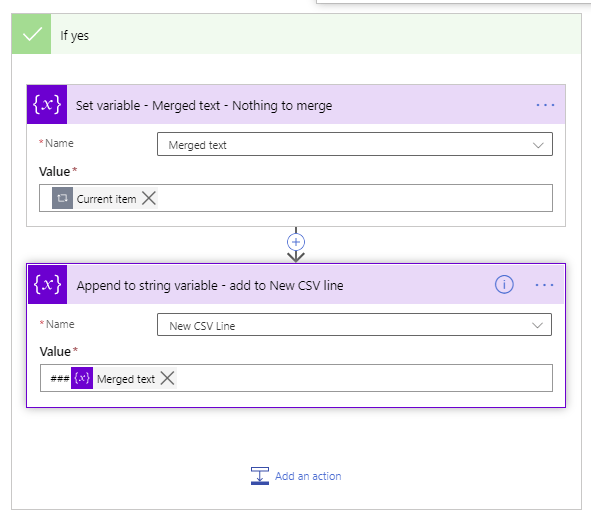Open the New CSV Line name dropdown

(354, 325)
